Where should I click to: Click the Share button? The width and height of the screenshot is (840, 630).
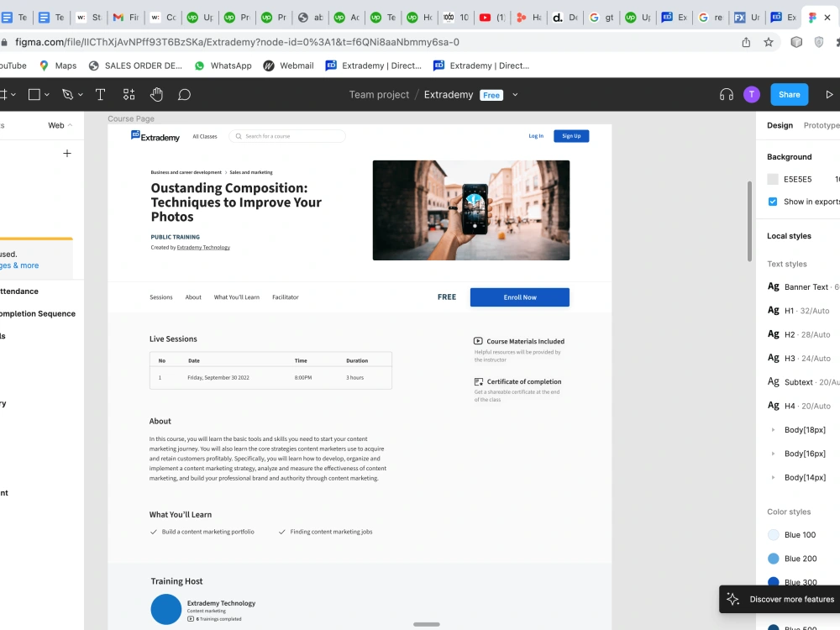tap(789, 94)
